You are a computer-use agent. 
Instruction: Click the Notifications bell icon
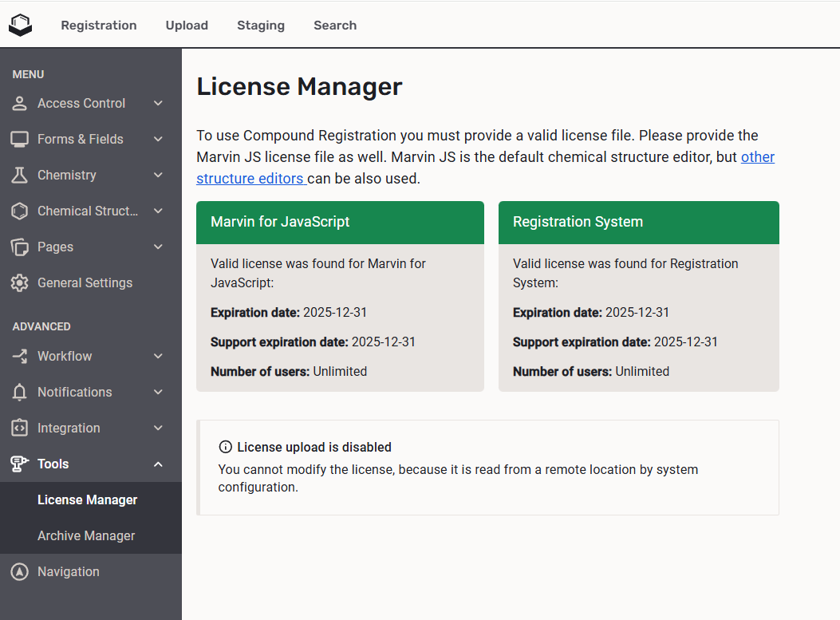point(20,392)
